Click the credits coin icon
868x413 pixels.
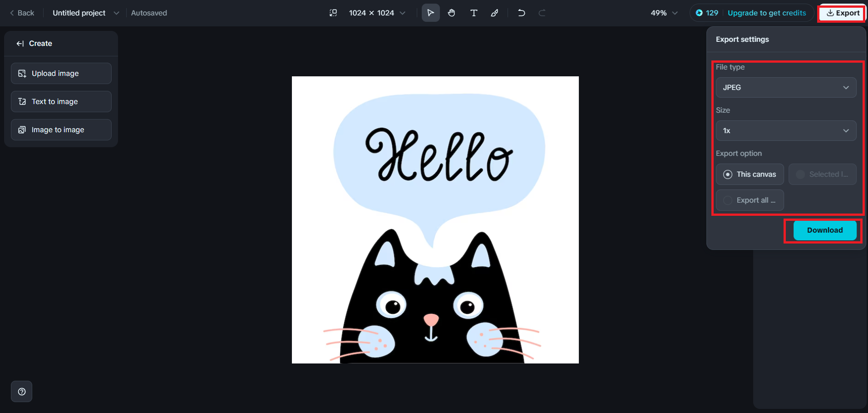[x=699, y=13]
